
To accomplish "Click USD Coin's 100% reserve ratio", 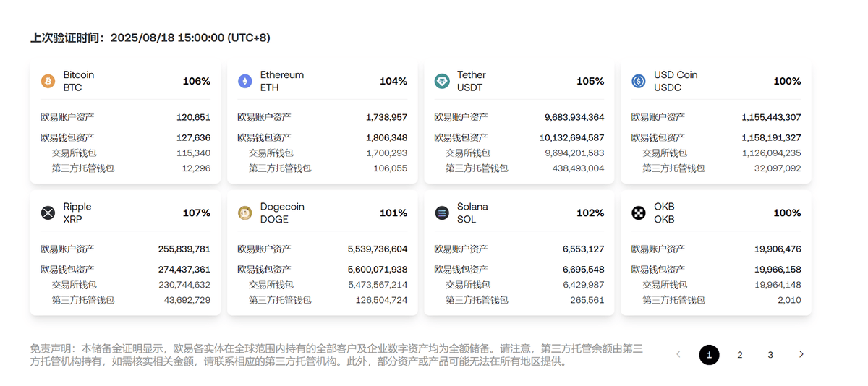I will pyautogui.click(x=787, y=81).
